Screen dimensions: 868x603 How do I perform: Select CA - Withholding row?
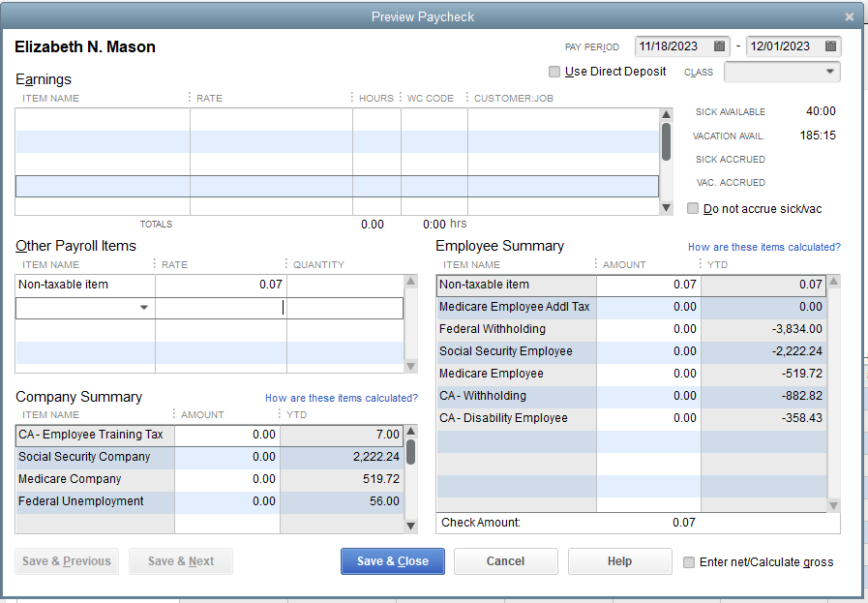(631, 395)
